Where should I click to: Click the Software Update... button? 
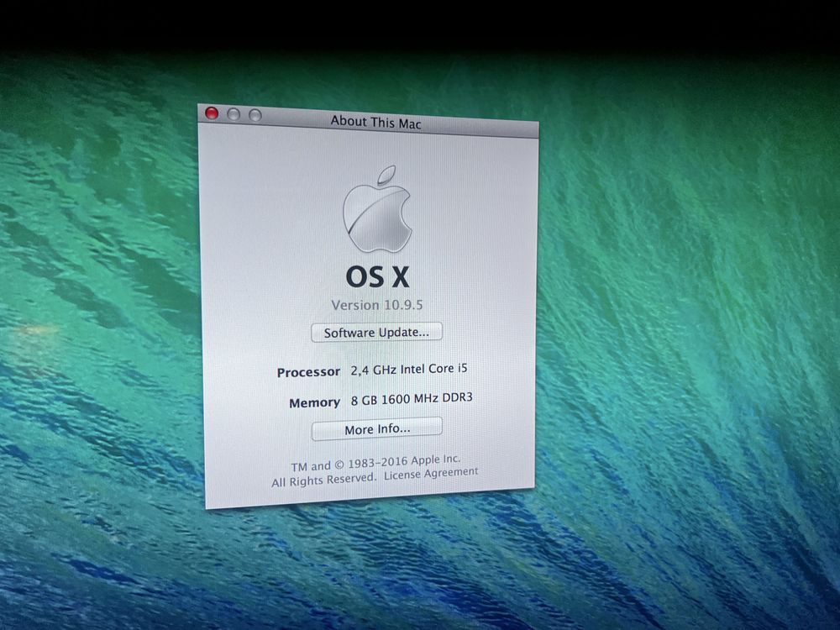click(376, 332)
